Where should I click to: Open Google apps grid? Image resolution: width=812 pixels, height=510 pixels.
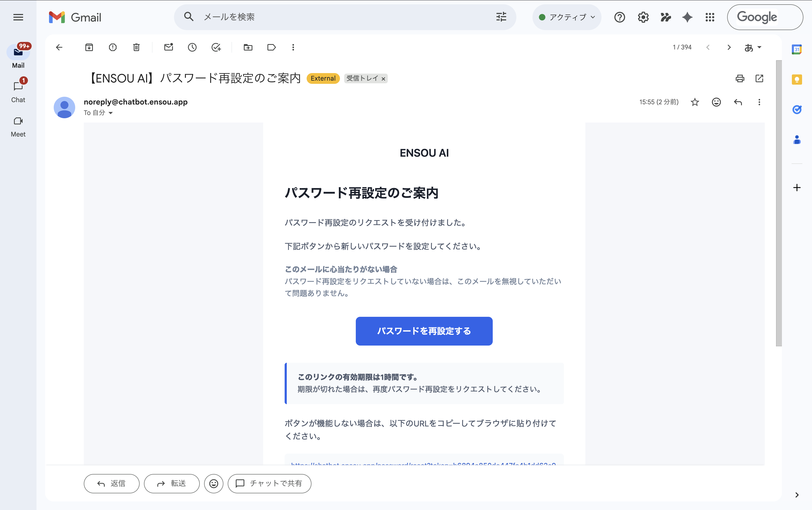pyautogui.click(x=710, y=17)
